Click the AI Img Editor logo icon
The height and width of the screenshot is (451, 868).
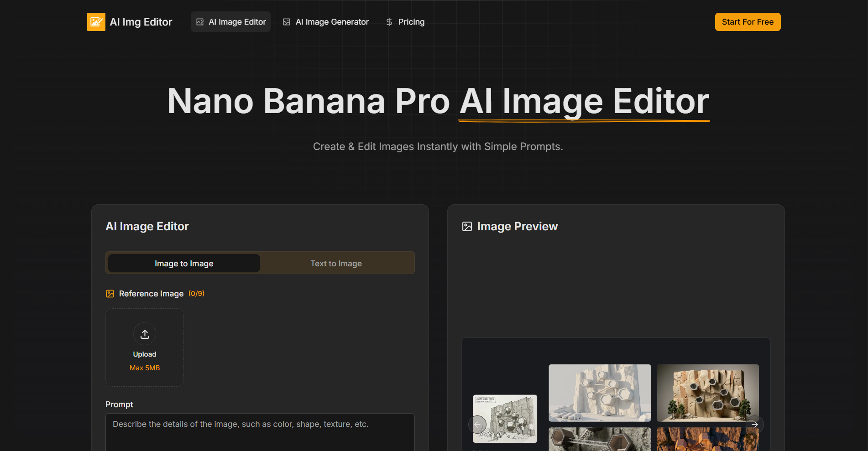click(x=96, y=21)
